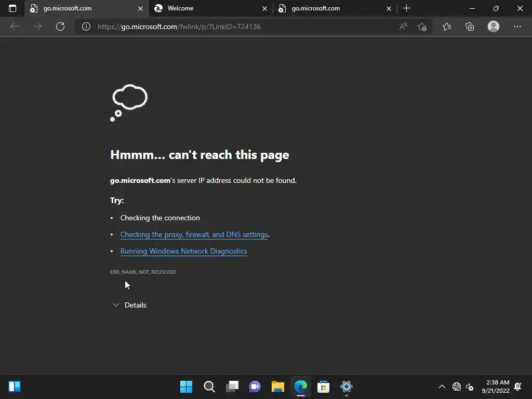Screen dimensions: 532x399
Task: Open a new tab with plus button
Action: 406,8
